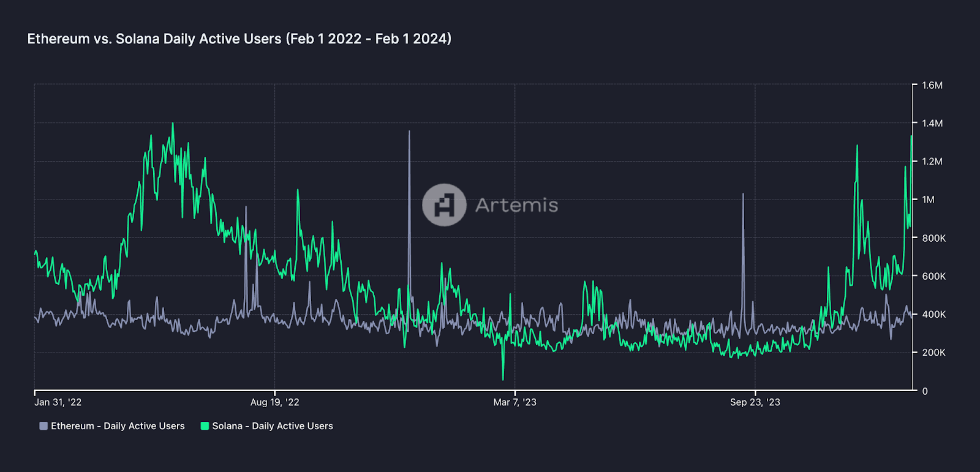Click the Sep 23, '23 x-axis label
Viewport: 980px width, 472px height.
tap(755, 402)
